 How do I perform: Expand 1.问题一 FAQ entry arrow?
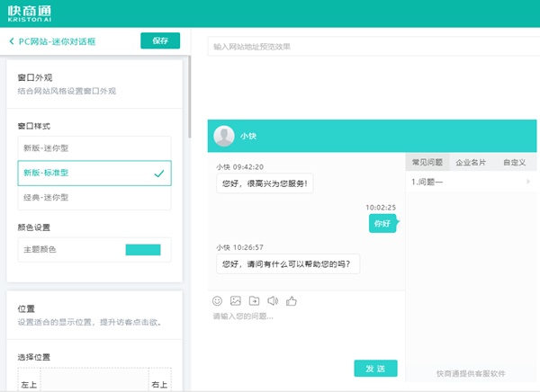(x=528, y=182)
